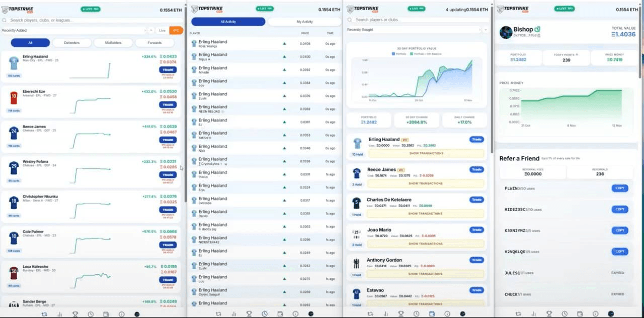Show transactions for Reece James holding

(x=426, y=183)
